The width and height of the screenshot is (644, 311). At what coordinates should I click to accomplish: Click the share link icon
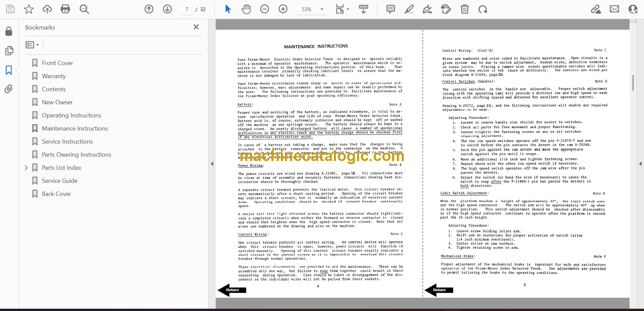[596, 9]
